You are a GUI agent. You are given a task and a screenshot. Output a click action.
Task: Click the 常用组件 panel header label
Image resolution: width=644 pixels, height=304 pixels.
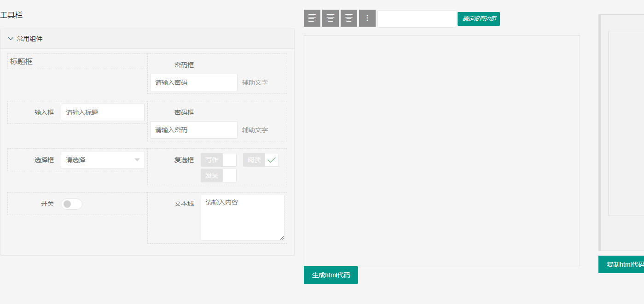pos(29,39)
